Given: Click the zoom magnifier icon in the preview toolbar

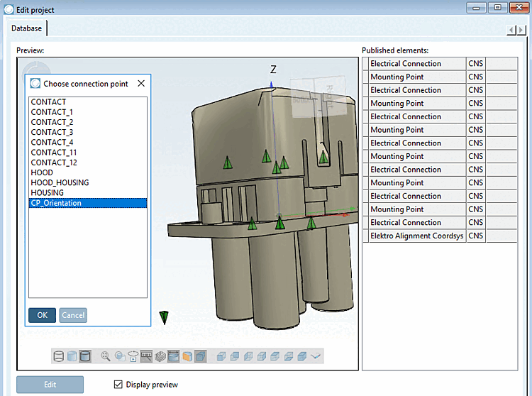Looking at the screenshot, I should coord(106,356).
